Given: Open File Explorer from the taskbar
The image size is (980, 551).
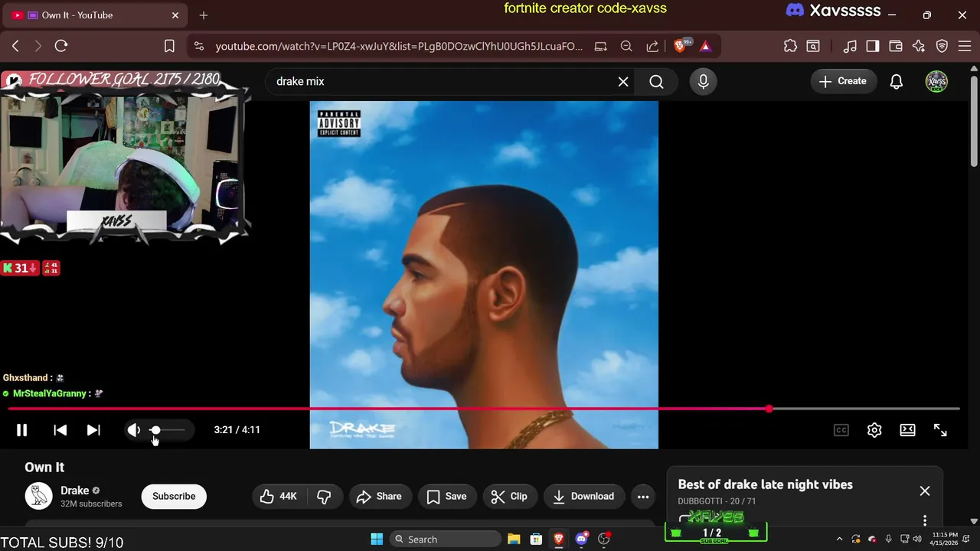Looking at the screenshot, I should pos(514,539).
